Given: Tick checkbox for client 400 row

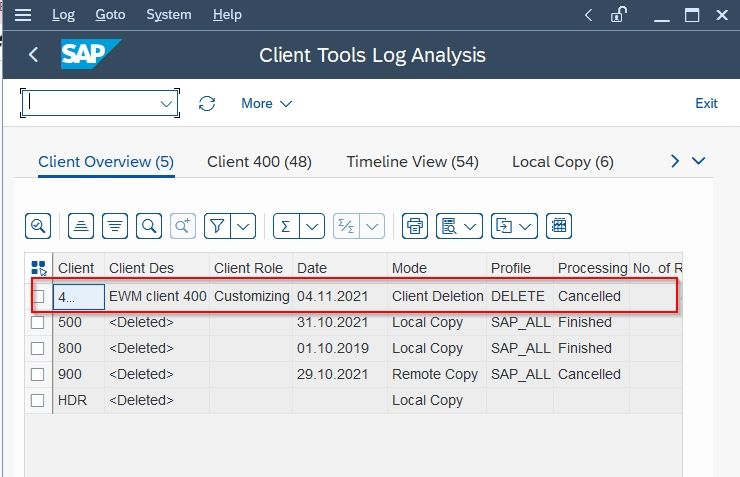Looking at the screenshot, I should (x=38, y=296).
